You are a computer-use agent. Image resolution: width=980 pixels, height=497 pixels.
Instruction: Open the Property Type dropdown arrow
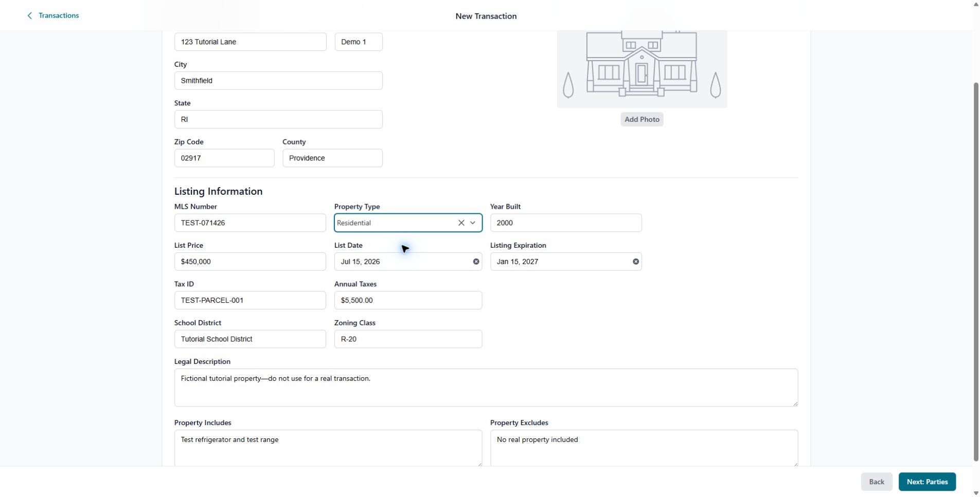pyautogui.click(x=473, y=223)
